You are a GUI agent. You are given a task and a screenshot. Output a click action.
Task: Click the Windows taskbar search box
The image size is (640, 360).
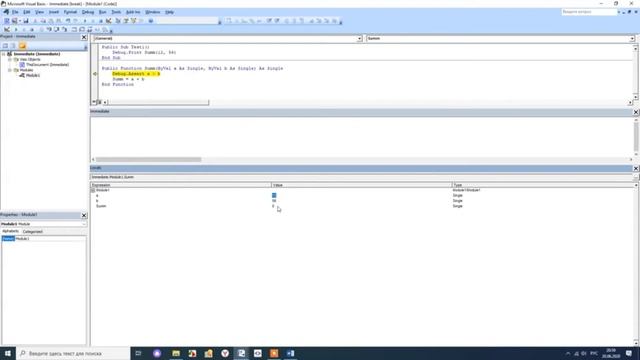73,353
